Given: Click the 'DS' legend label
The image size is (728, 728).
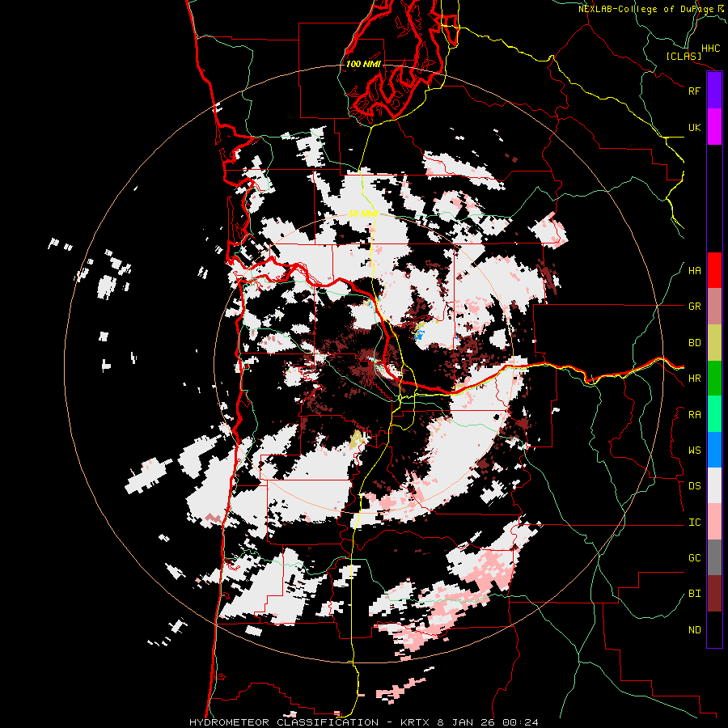Looking at the screenshot, I should coord(694,486).
